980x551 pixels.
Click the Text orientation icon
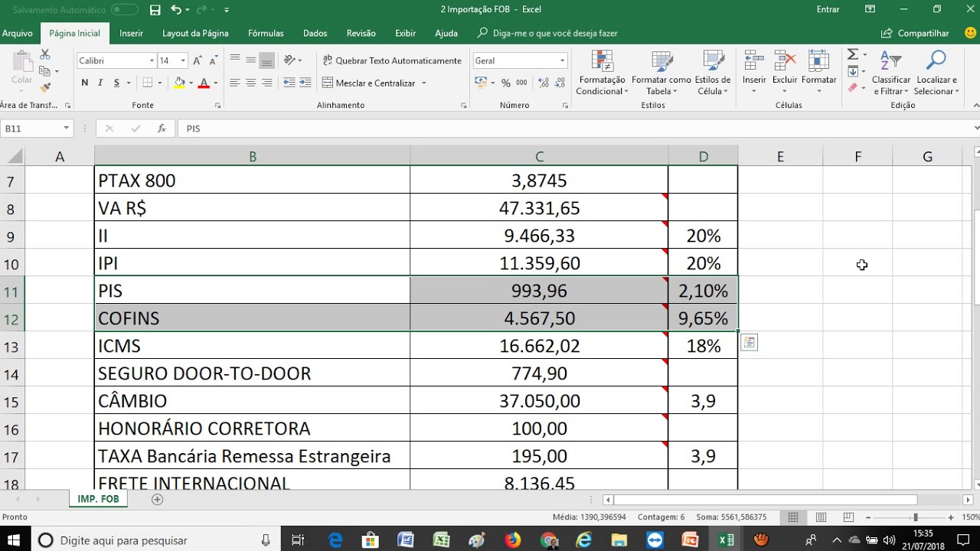[289, 60]
